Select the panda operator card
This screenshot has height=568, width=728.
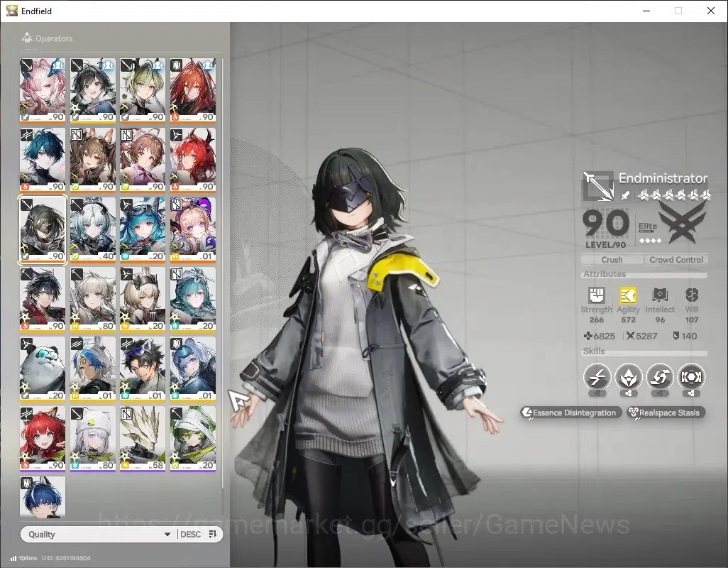[x=43, y=369]
